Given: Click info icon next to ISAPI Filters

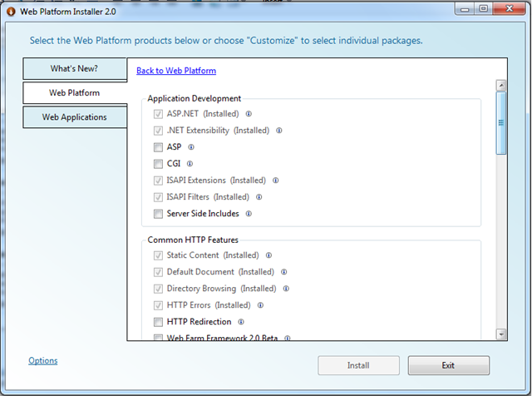Looking at the screenshot, I should pyautogui.click(x=259, y=197).
